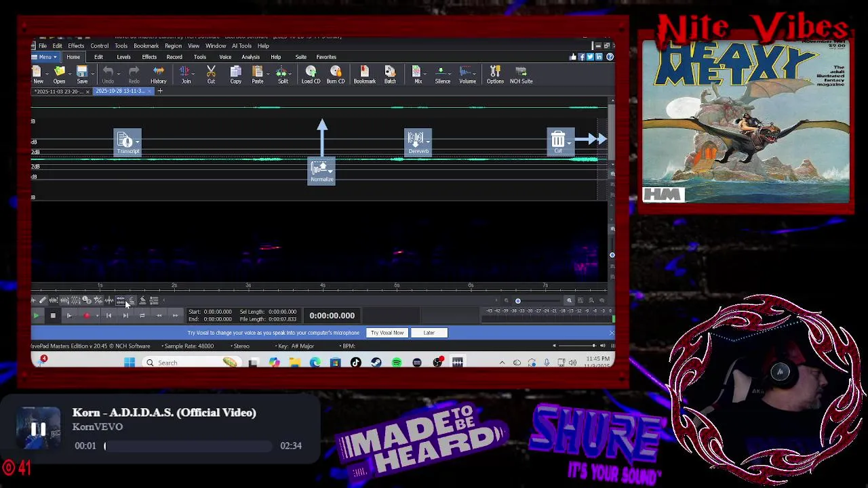Open TikTok from the taskbar

356,363
